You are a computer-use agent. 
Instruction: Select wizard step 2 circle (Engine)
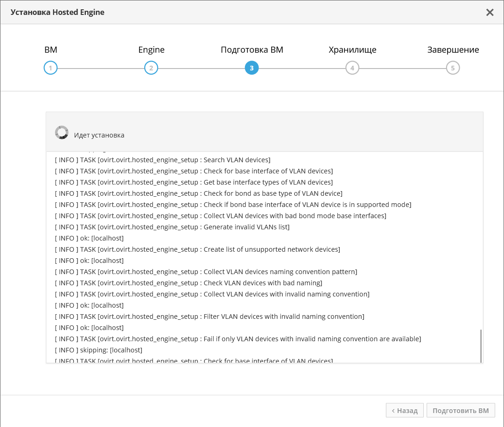pos(151,68)
